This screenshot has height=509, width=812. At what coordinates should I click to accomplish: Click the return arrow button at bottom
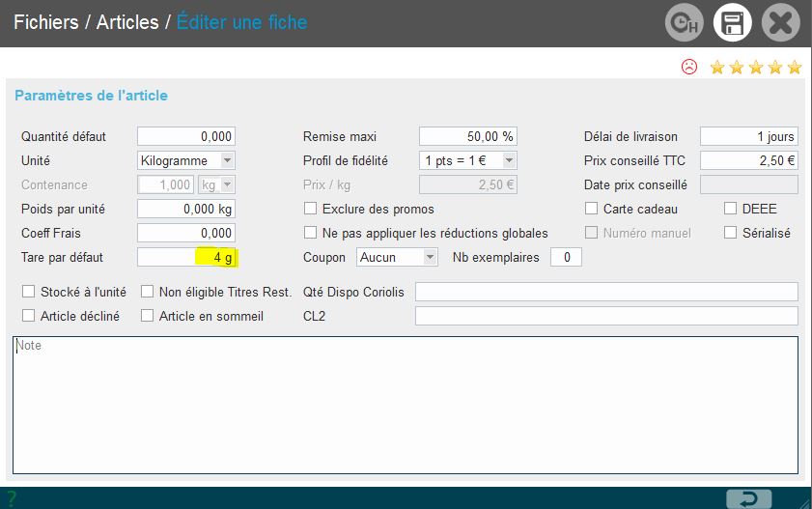(748, 498)
